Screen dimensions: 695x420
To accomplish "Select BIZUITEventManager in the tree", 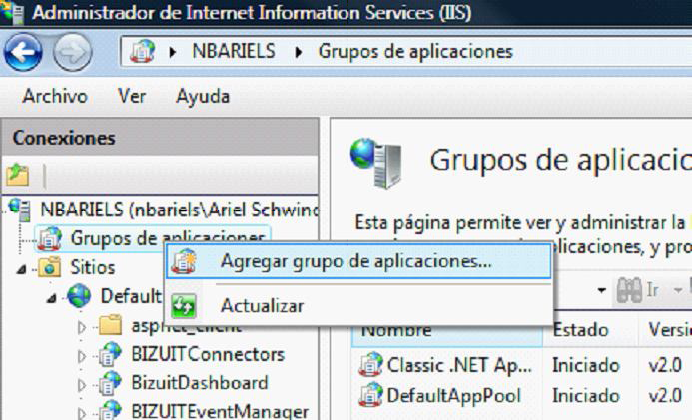I will coord(220,412).
